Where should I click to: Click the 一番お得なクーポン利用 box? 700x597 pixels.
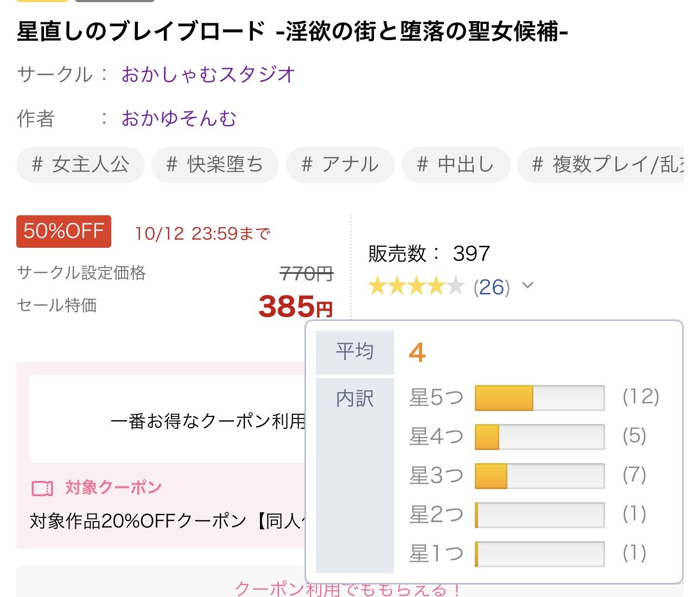167,419
